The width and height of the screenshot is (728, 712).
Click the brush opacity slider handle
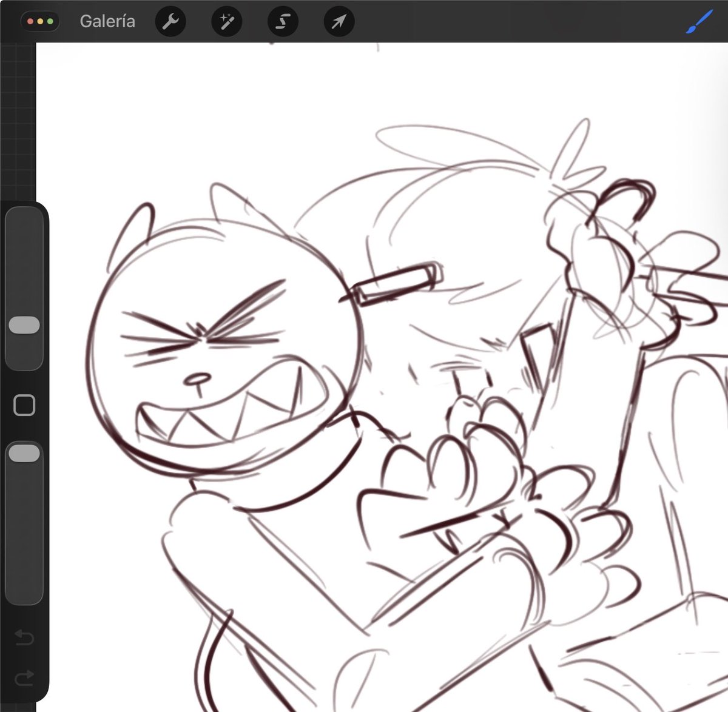[x=24, y=452]
